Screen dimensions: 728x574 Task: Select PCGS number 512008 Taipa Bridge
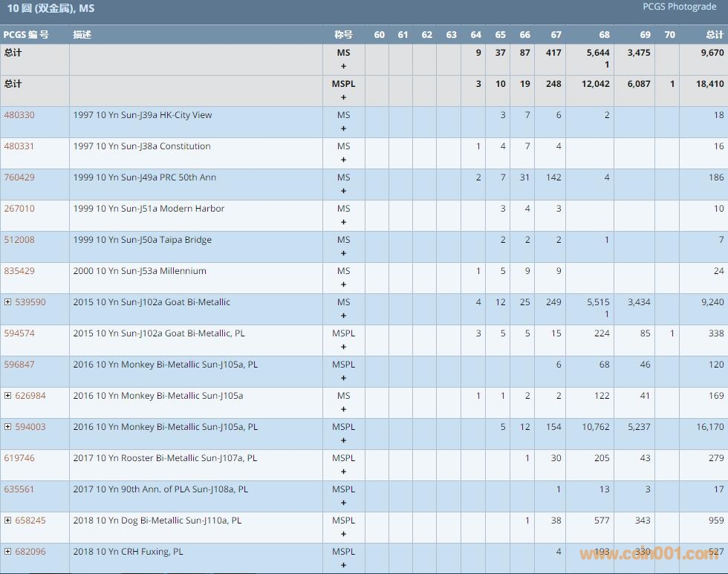coord(19,240)
